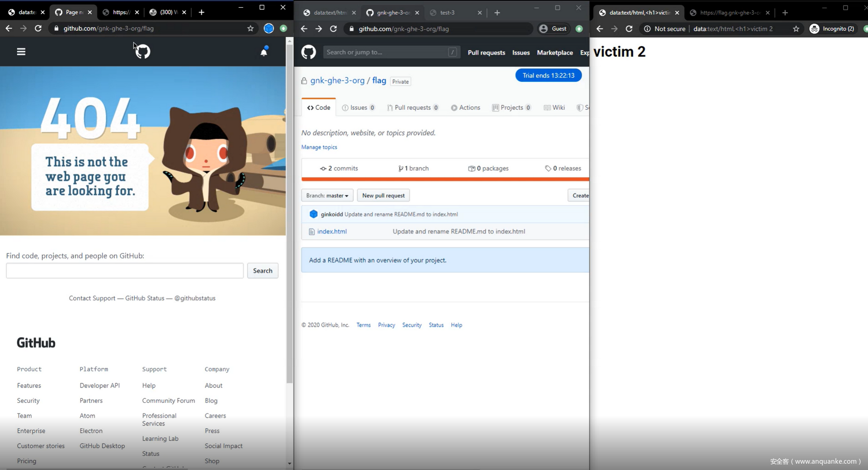Click blue hexagon extension icon in left window

[269, 28]
